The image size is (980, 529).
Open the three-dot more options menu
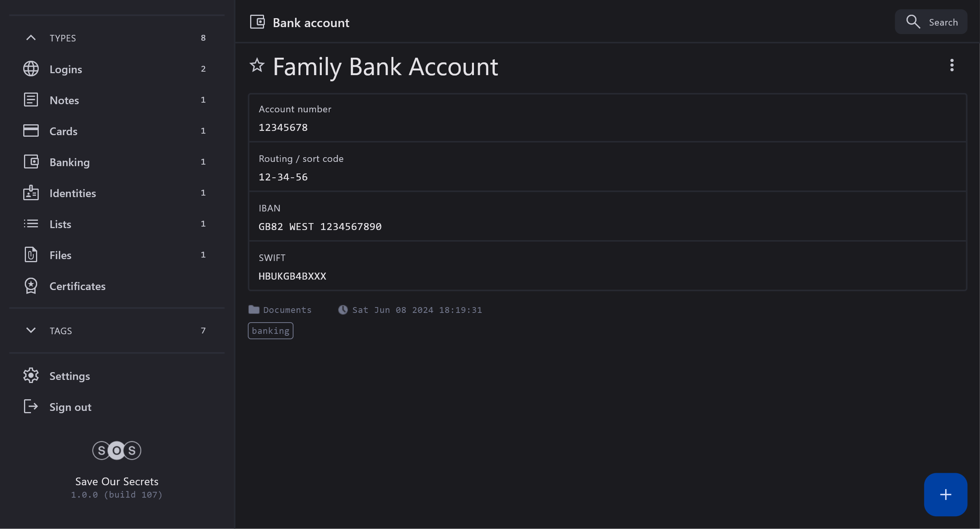pyautogui.click(x=952, y=65)
